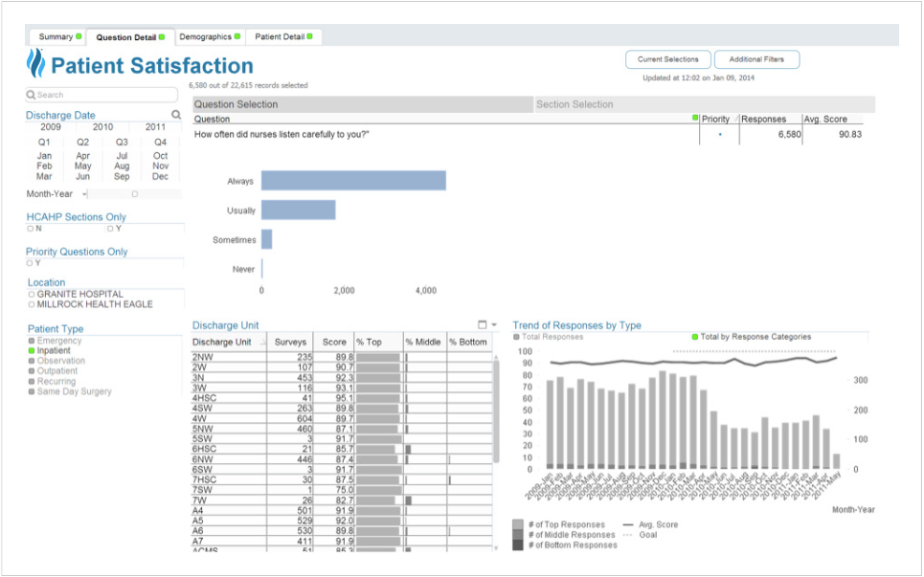Open Additional Filters
Image resolution: width=924 pixels, height=577 pixels.
[756, 58]
